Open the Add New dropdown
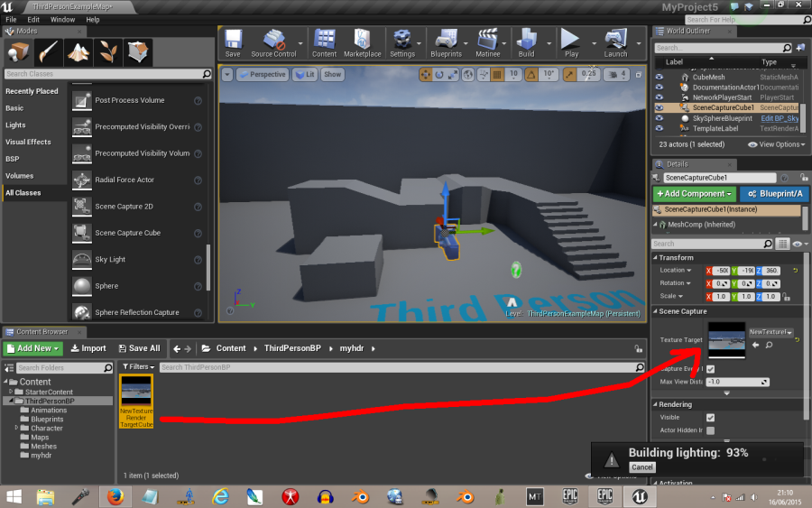812x508 pixels. tap(33, 348)
